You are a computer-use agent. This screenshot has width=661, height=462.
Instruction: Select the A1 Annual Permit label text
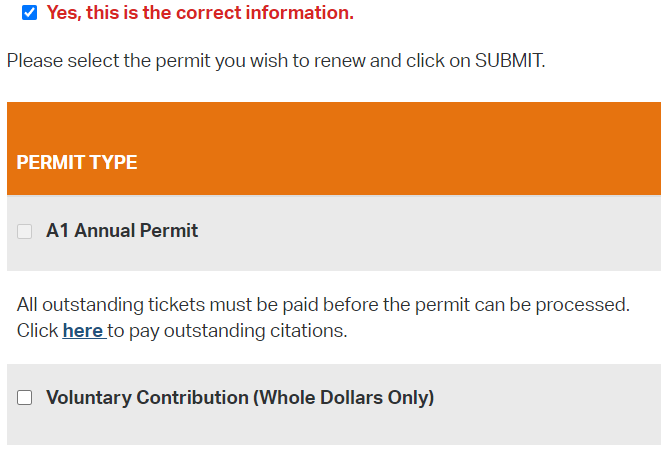(x=122, y=231)
